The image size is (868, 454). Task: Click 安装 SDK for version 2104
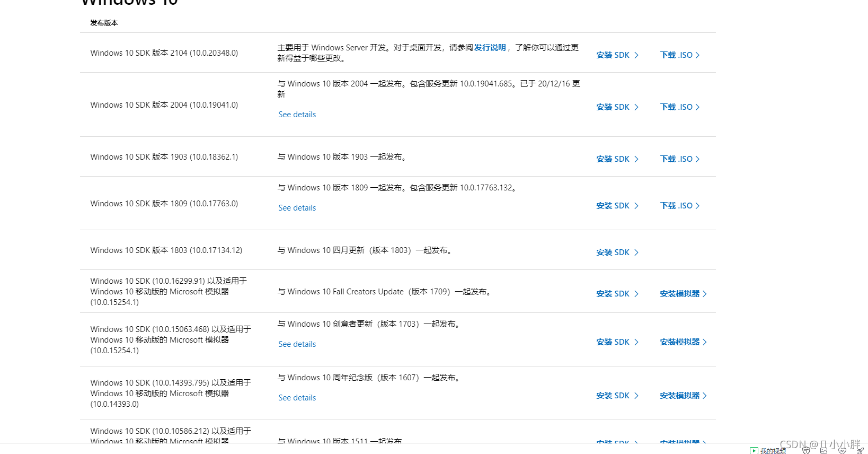click(617, 55)
